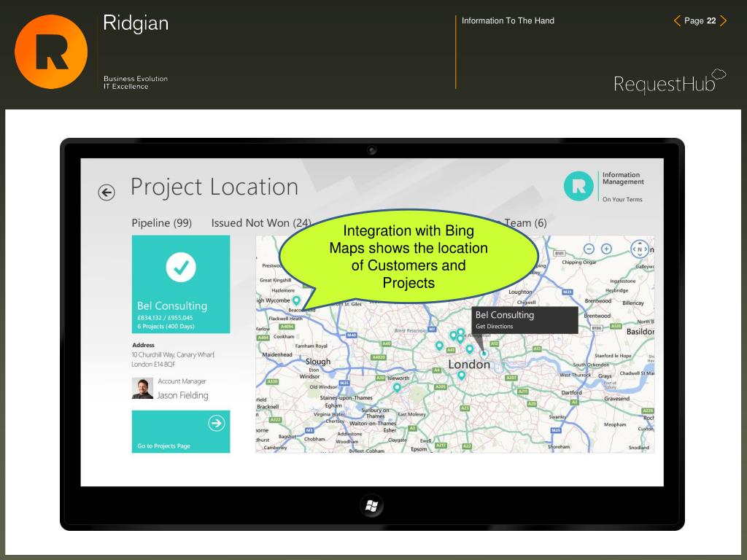Click the selected pin under Bel Consulting callout

484,354
